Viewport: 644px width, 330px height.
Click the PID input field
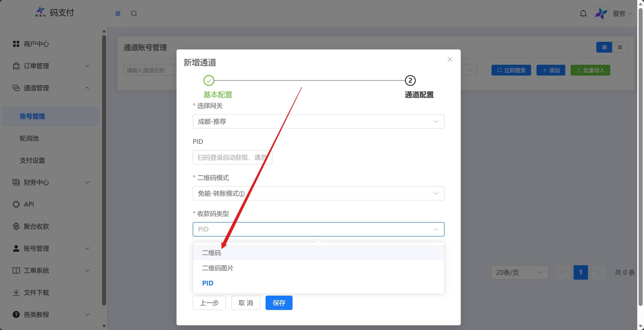pyautogui.click(x=232, y=157)
